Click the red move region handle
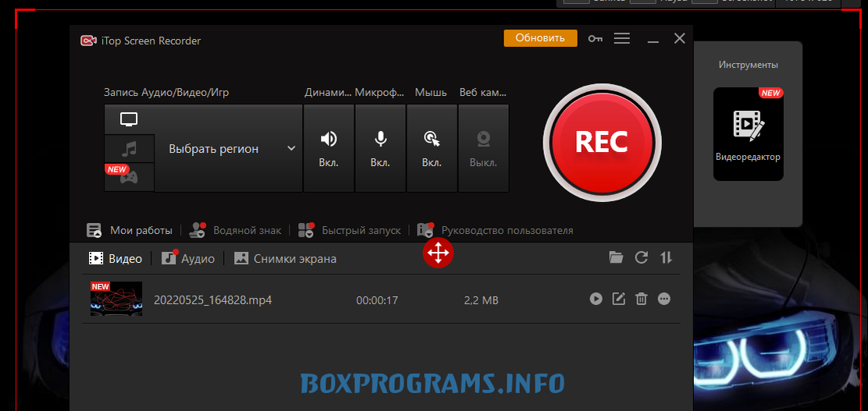Screen dimensions: 868x411 pyautogui.click(x=438, y=253)
